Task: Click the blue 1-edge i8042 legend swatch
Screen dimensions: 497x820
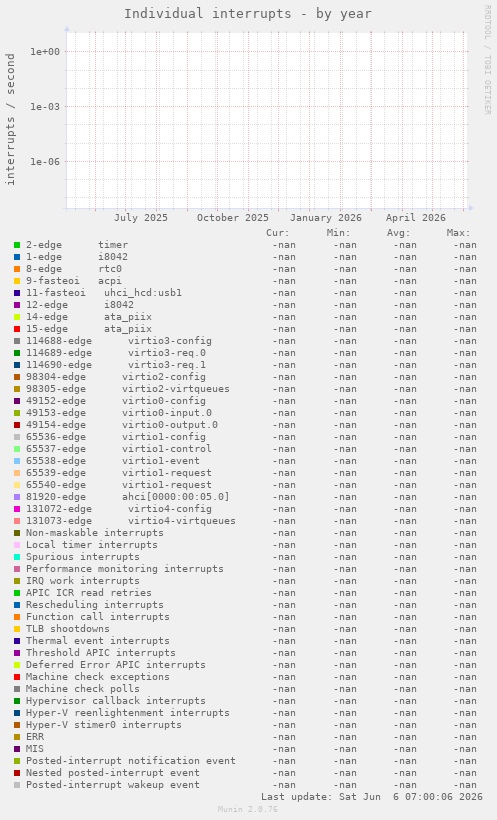Action: coord(17,257)
